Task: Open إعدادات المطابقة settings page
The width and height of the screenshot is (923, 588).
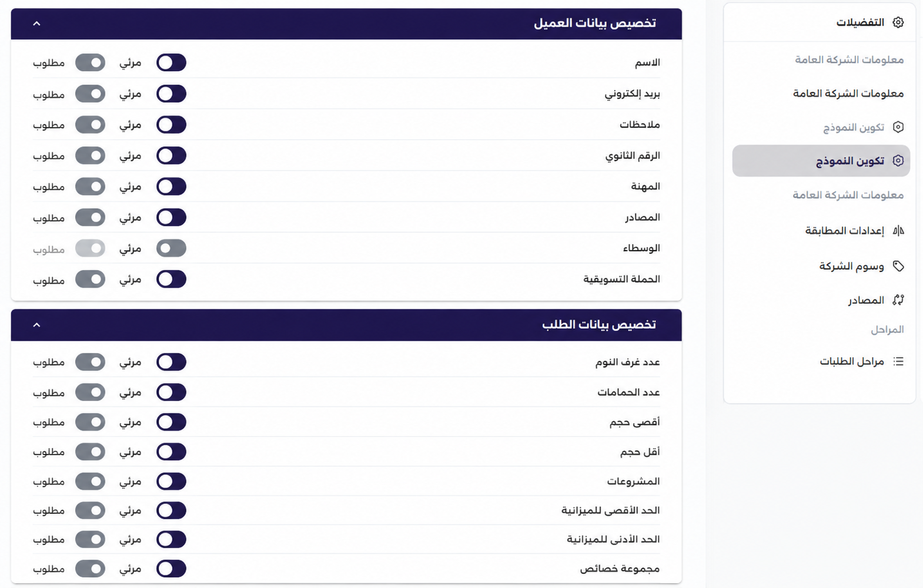Action: coord(844,230)
